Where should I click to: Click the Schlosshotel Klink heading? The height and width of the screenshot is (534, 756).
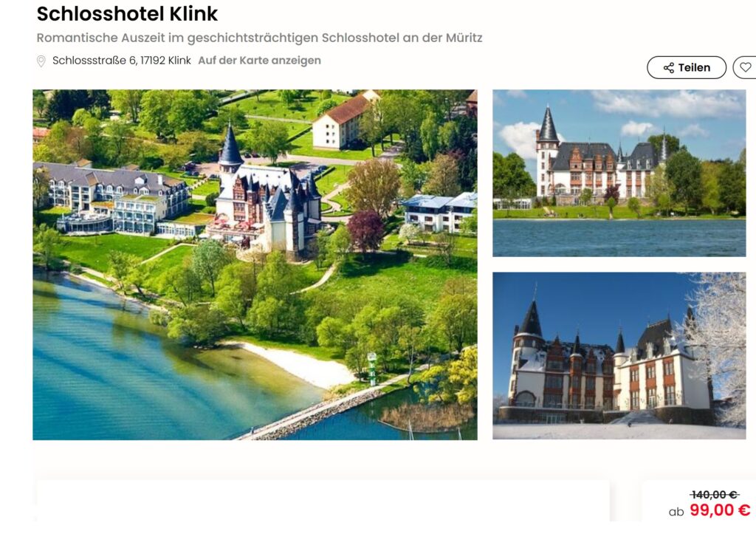[127, 13]
